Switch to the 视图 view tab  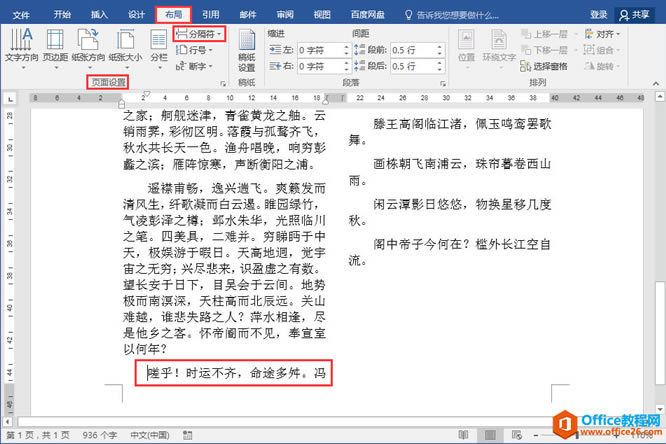point(322,14)
